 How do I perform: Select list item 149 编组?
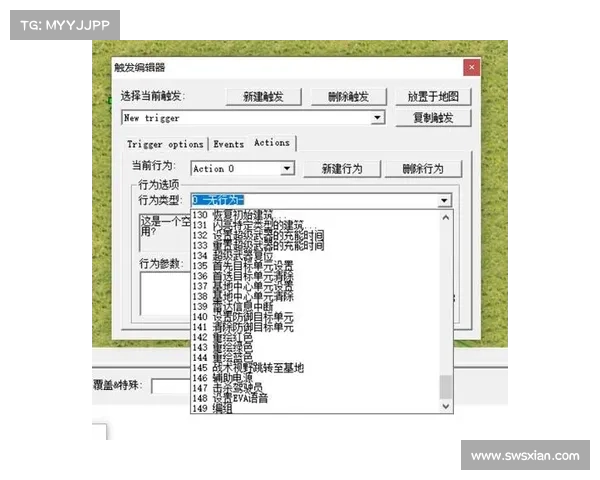tap(316, 408)
